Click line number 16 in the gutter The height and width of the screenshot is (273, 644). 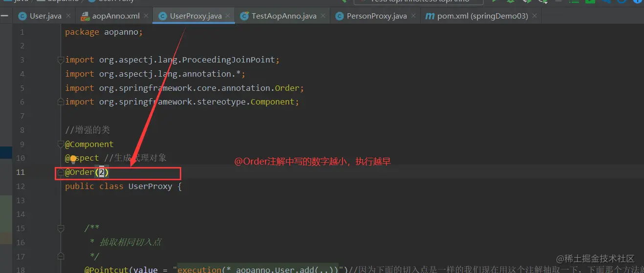20,242
